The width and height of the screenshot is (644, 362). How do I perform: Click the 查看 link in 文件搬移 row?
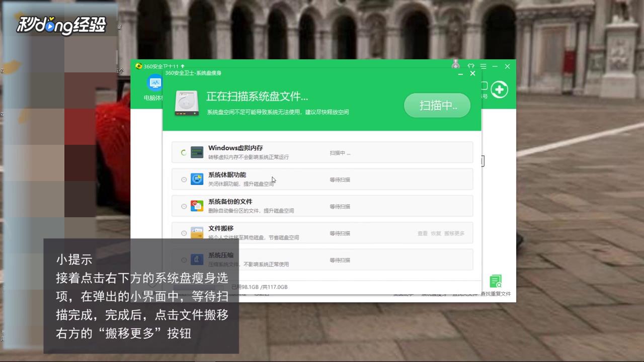(x=422, y=233)
